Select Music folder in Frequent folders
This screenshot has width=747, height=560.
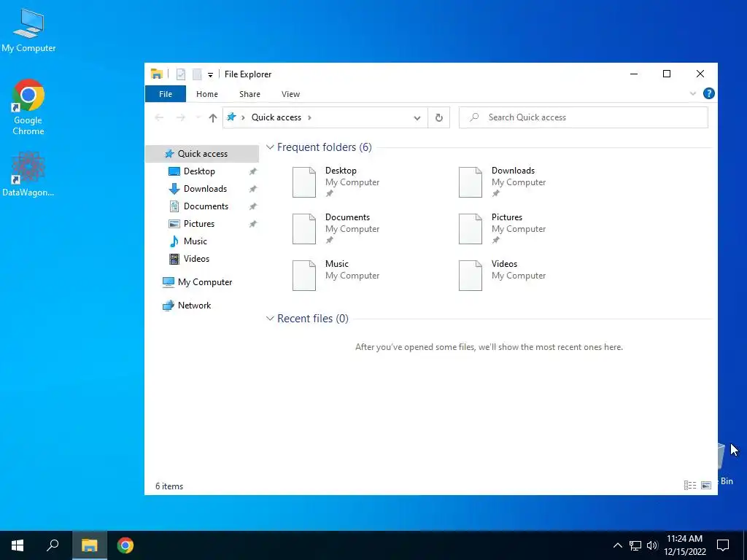pyautogui.click(x=336, y=275)
